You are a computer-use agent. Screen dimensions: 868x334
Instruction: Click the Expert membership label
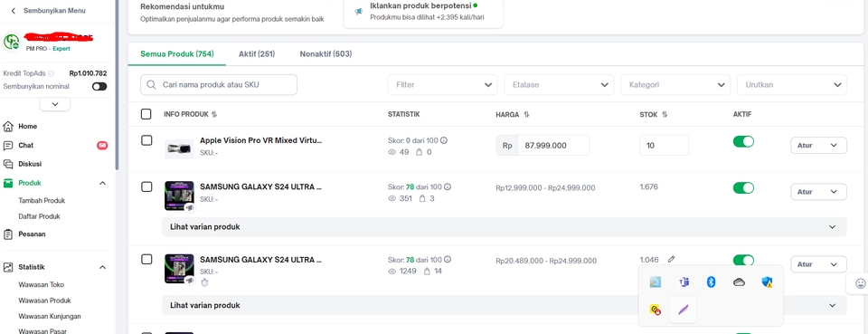61,49
